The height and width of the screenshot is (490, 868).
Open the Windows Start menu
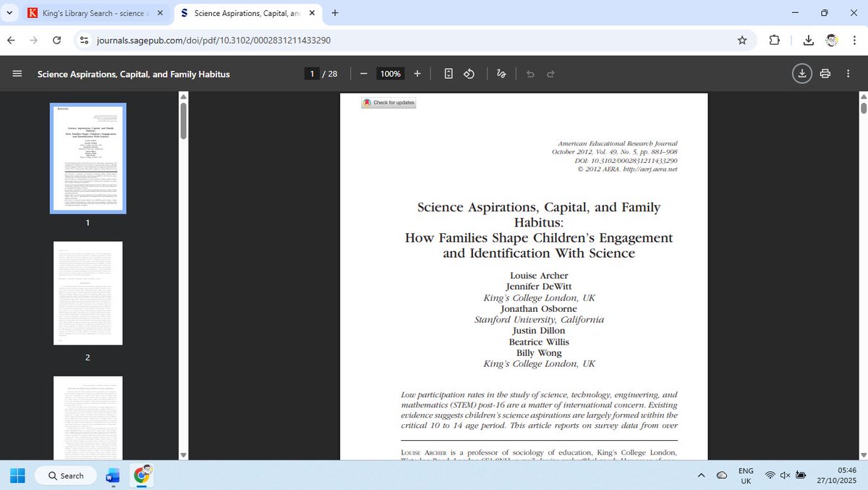pyautogui.click(x=17, y=476)
